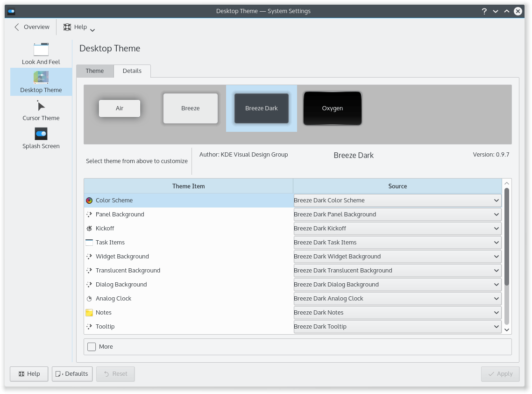This screenshot has height=394, width=532.
Task: Open the Splash Screen module icon
Action: [41, 134]
